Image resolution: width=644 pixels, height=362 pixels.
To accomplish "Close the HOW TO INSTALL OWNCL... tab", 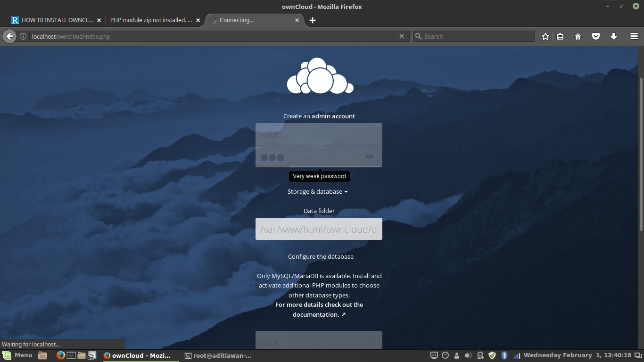I will (x=99, y=20).
